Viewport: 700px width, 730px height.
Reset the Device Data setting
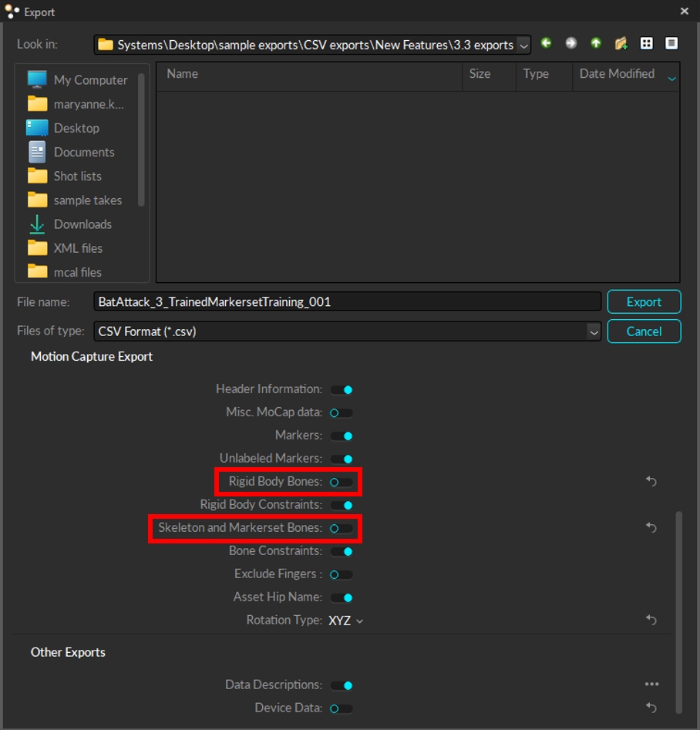pos(651,708)
